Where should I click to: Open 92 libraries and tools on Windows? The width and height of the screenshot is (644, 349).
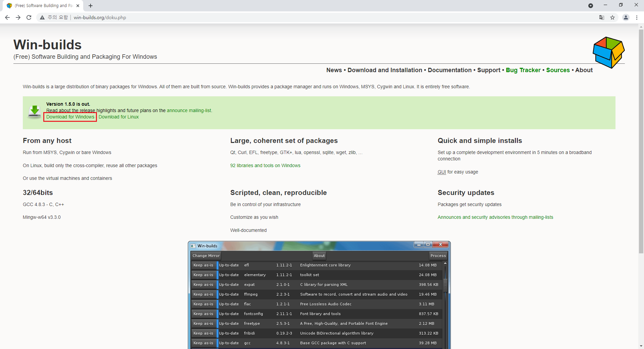click(265, 165)
